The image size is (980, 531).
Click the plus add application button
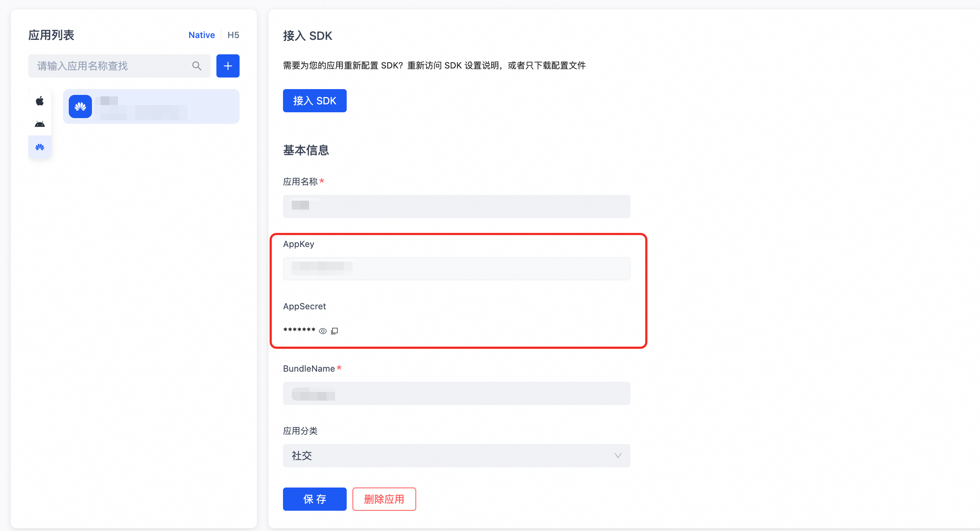coord(228,66)
